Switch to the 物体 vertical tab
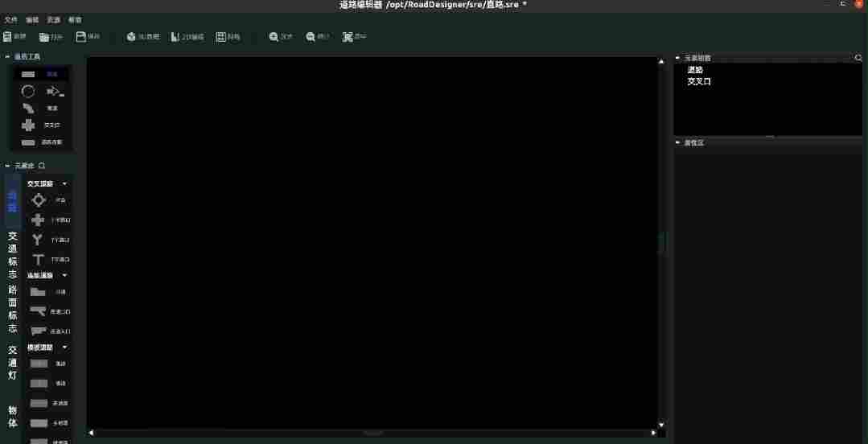The image size is (868, 444). [x=13, y=417]
